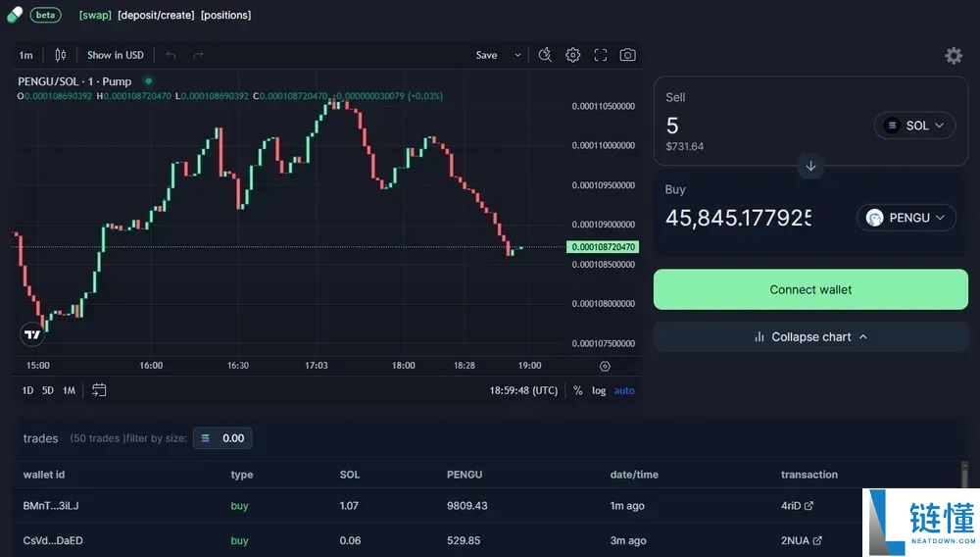980x557 pixels.
Task: Click the go-to-date calendar icon
Action: [99, 390]
